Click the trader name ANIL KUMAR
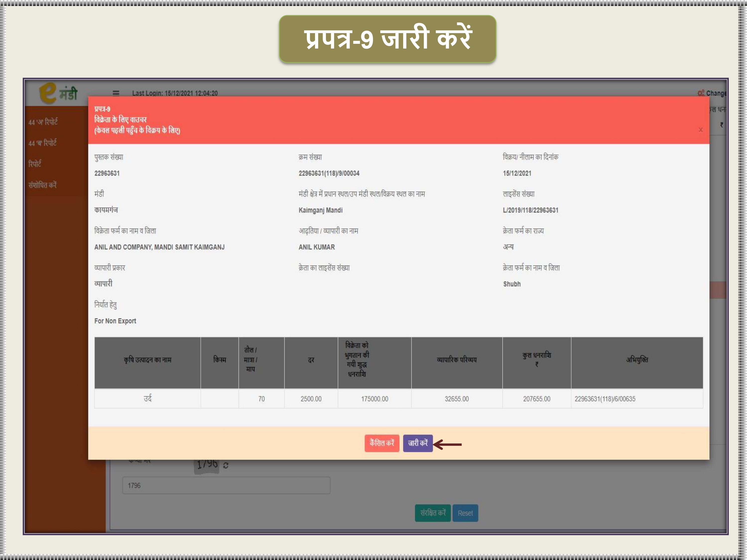 point(317,247)
